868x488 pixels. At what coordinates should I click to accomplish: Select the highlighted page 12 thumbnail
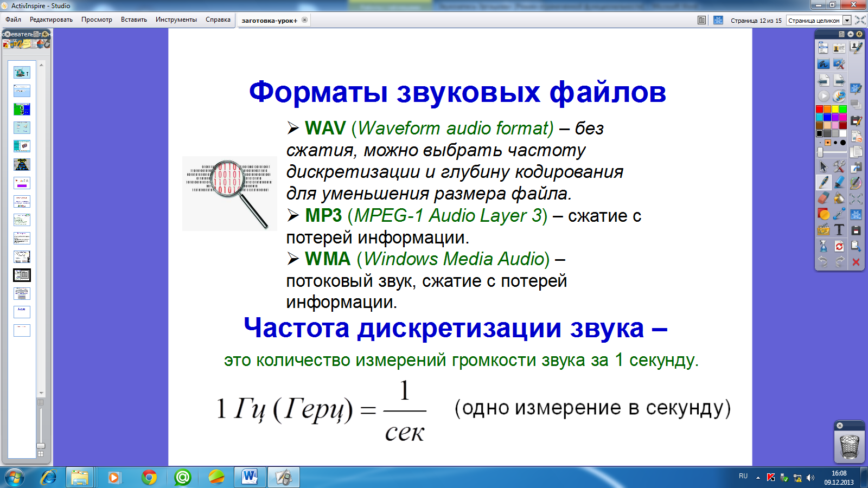point(22,275)
